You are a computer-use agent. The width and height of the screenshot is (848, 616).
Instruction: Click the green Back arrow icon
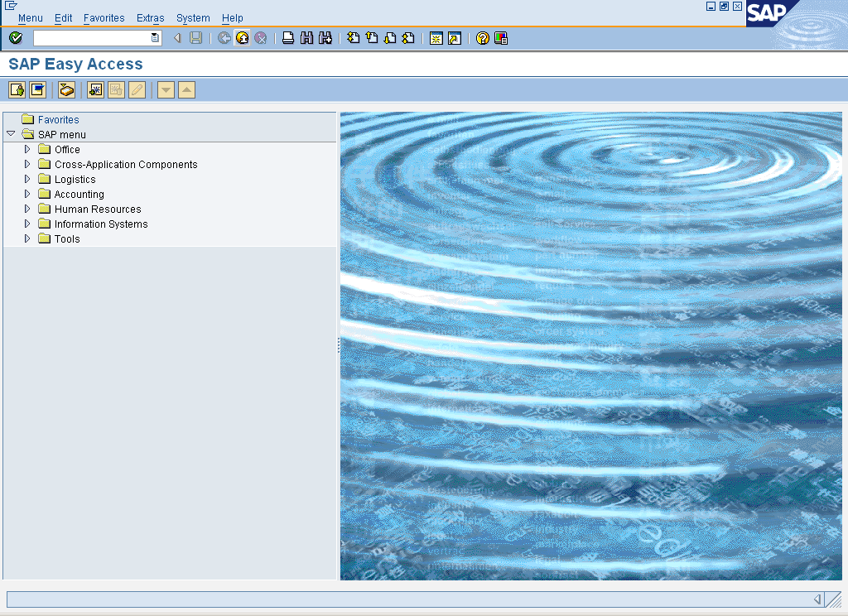point(224,38)
